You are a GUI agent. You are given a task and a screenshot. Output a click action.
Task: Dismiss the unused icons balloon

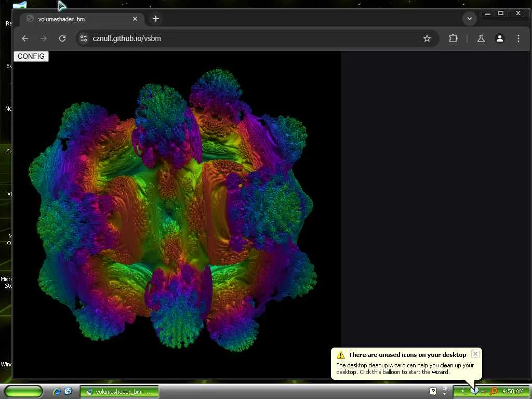[x=475, y=354]
